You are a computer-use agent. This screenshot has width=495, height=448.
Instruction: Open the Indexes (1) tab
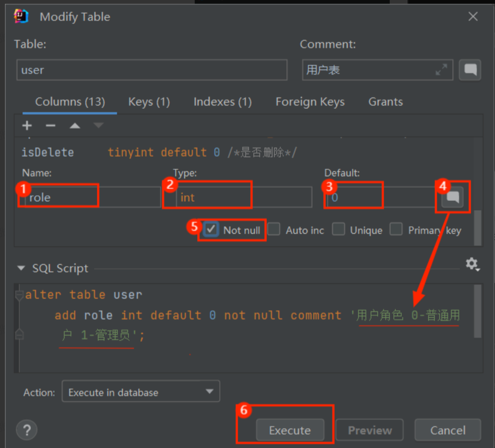[x=222, y=102]
